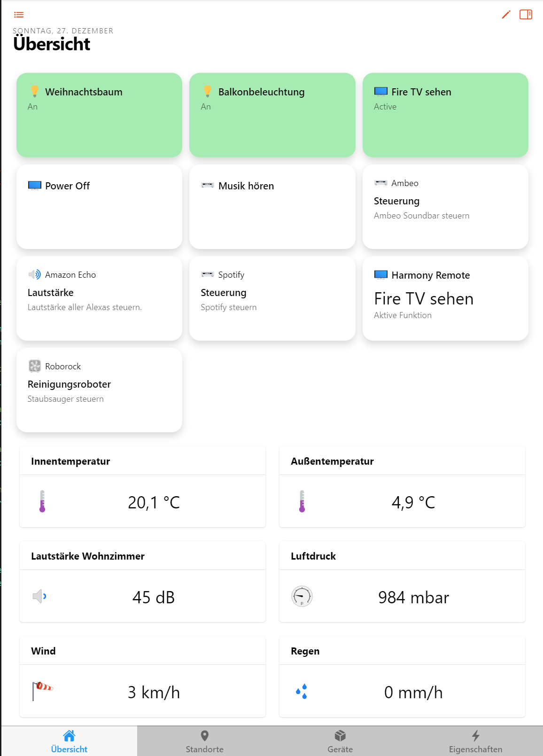543x756 pixels.
Task: Open the Eigenschaften tab
Action: click(475, 741)
